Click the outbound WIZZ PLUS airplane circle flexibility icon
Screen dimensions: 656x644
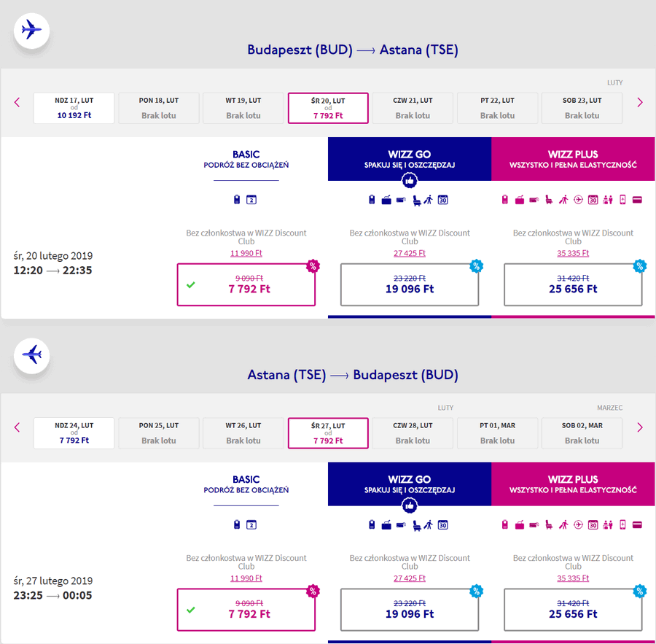578,200
